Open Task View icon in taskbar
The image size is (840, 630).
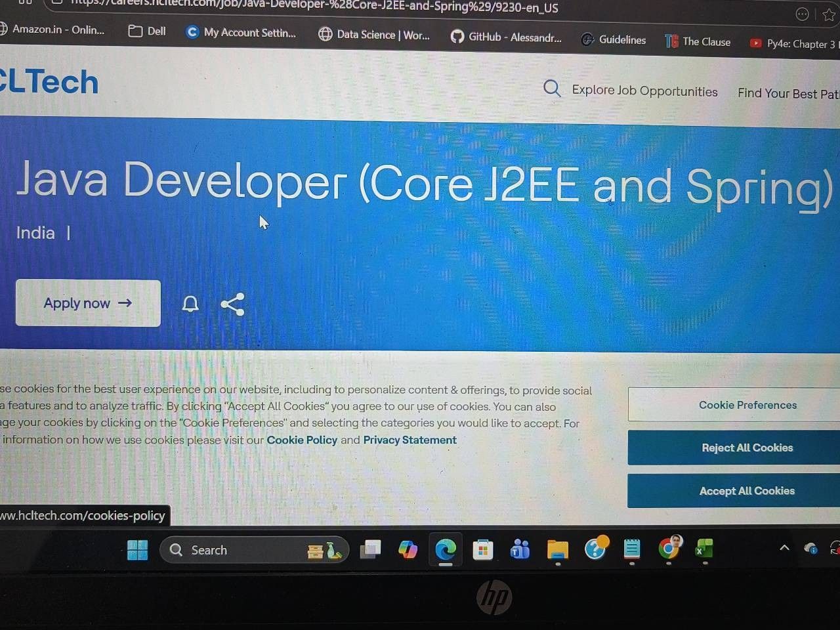pyautogui.click(x=370, y=549)
